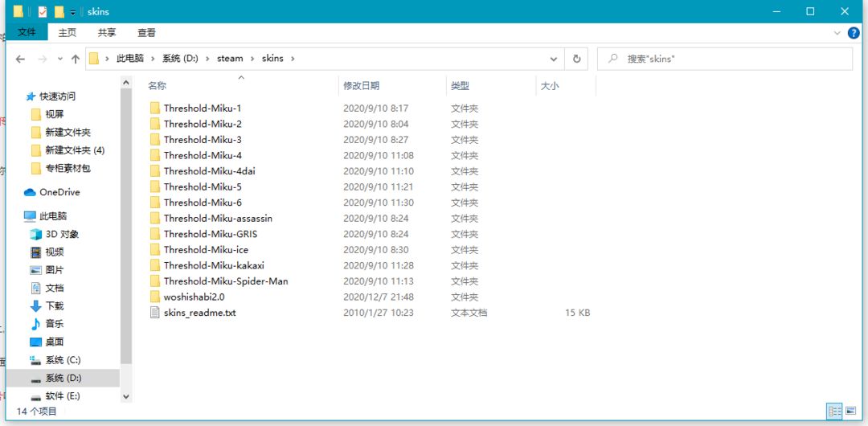Select the Threshold-Miku-4 folder icon

click(x=155, y=155)
